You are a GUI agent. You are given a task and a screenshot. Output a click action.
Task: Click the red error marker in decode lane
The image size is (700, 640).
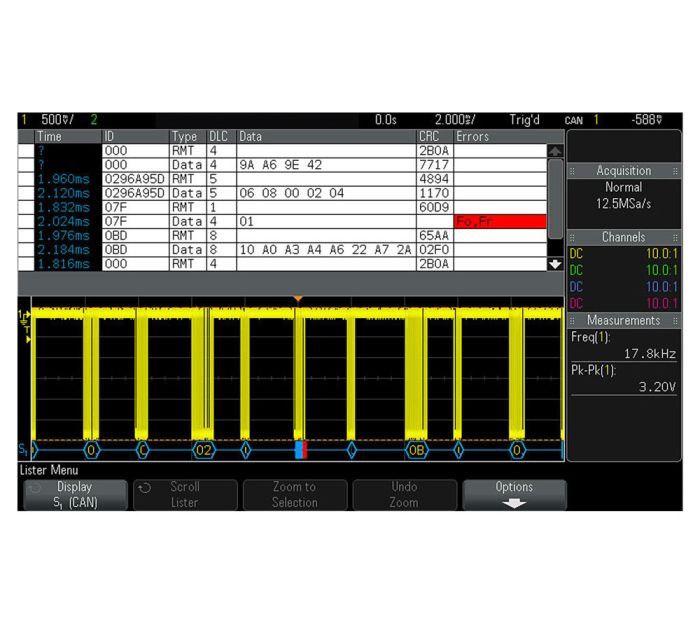(305, 450)
